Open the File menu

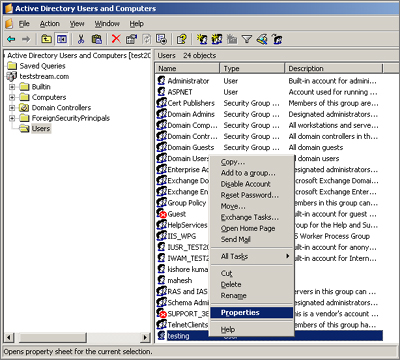coord(24,24)
